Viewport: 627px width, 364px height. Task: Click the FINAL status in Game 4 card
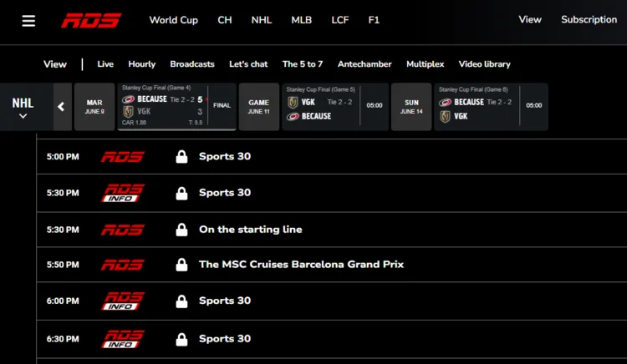[222, 105]
